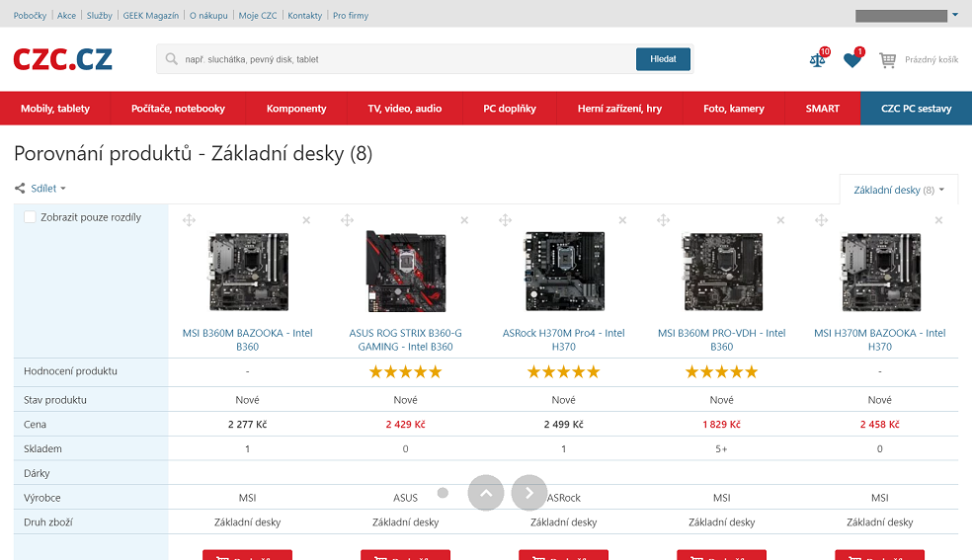
Task: Click the Sdílet share icon
Action: point(20,189)
